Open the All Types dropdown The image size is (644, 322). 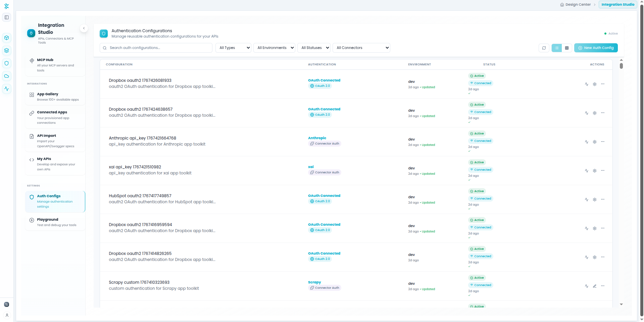[x=234, y=48]
